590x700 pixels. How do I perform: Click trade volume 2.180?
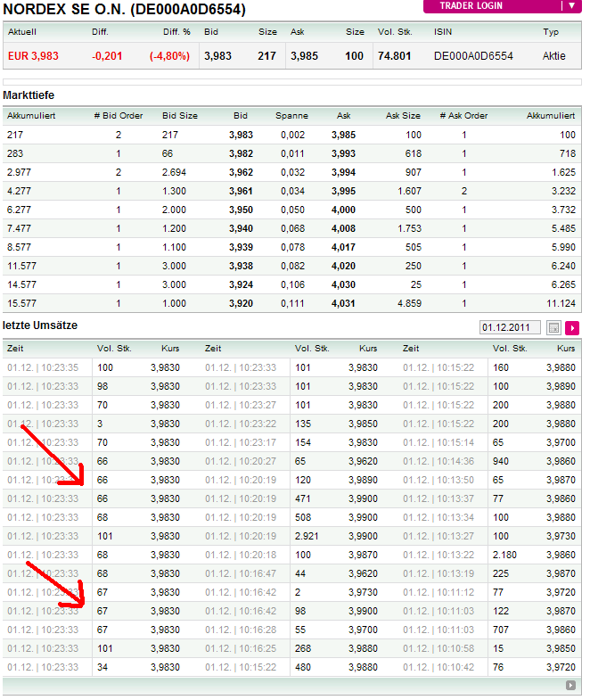(504, 555)
